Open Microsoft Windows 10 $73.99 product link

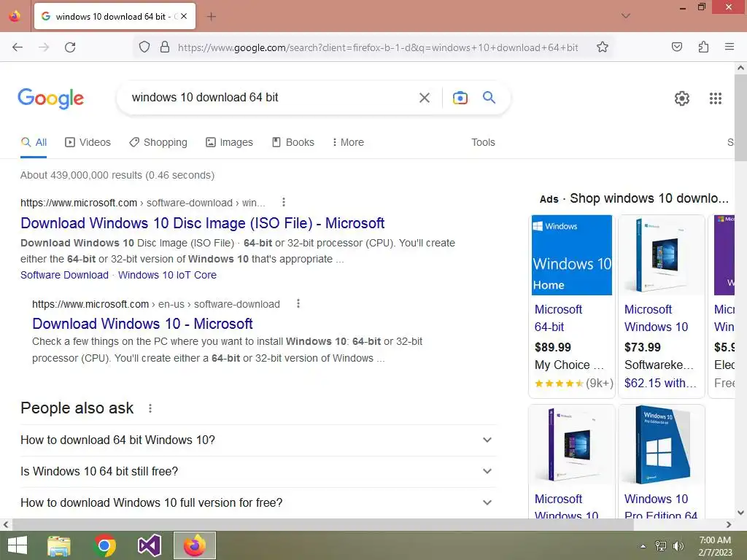coord(656,318)
